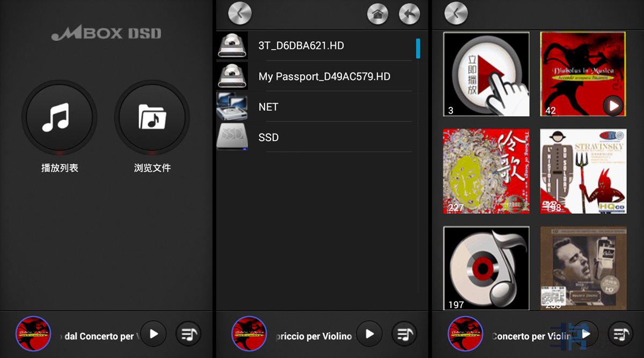Open the Stravinsky HQCD album cover
Screen dimensions: 644x358
tap(583, 171)
